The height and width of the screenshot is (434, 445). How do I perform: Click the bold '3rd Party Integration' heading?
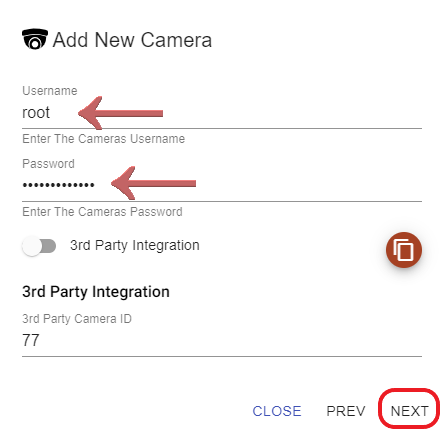point(96,292)
